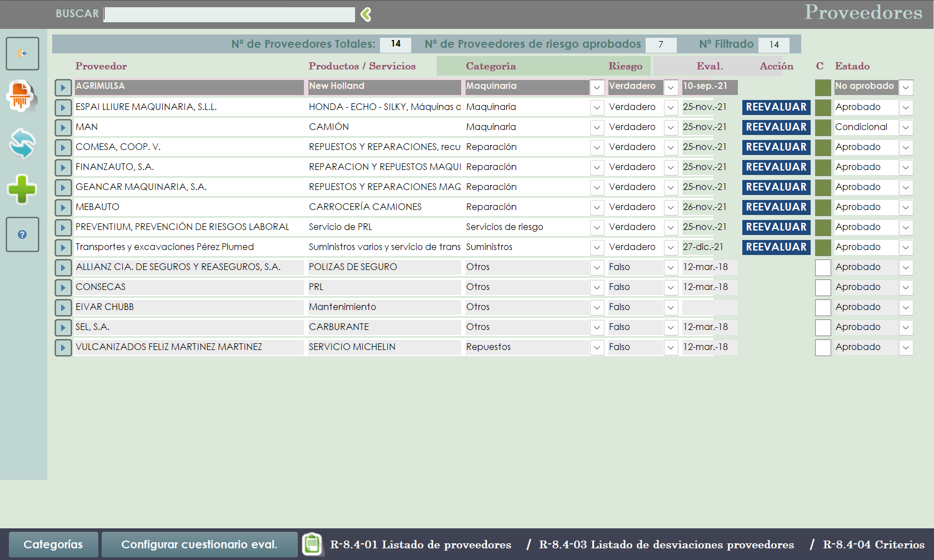The image size is (934, 560).
Task: Open R-8.4-01 Listado de proveedores report
Action: tap(421, 544)
